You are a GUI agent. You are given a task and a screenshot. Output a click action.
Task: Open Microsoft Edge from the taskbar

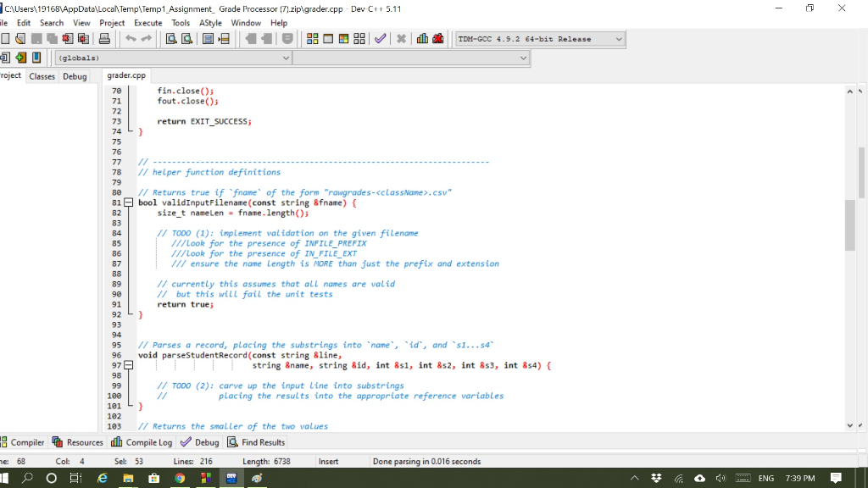tap(103, 478)
